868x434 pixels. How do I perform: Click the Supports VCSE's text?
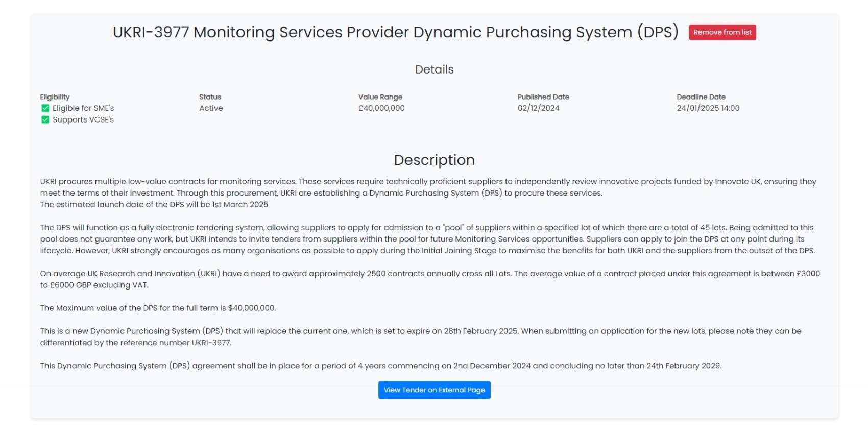point(83,119)
